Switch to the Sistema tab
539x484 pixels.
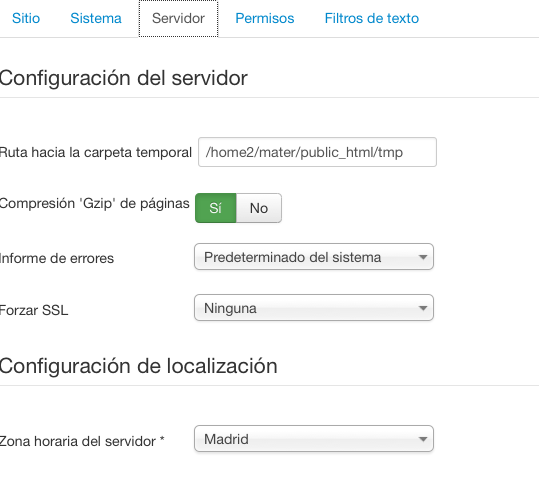pos(96,18)
